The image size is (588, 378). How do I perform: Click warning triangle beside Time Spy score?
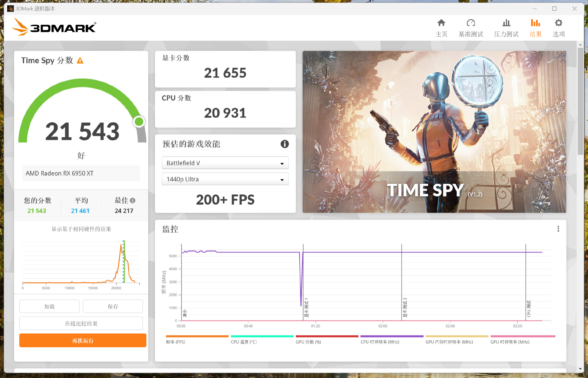80,61
